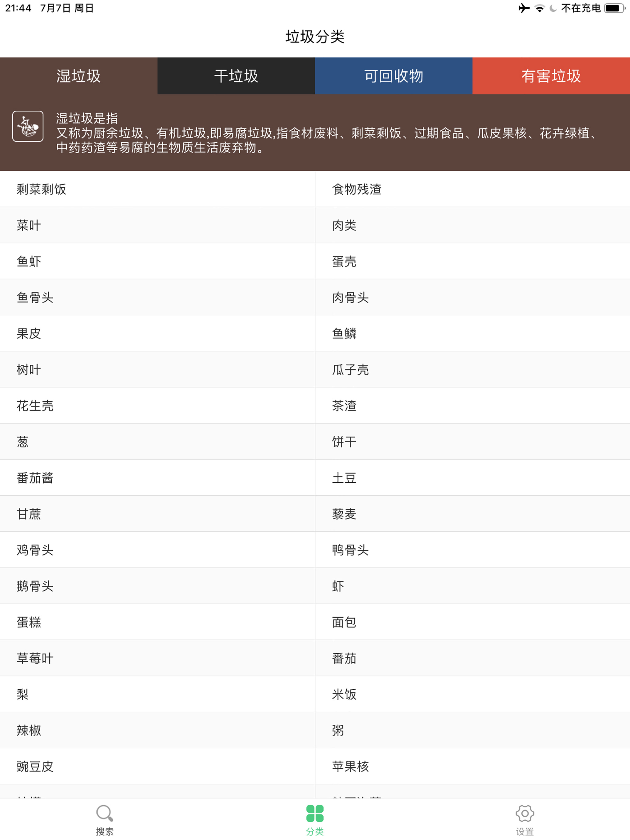
Task: Select the 剩菜剩饭 list item
Action: (x=42, y=189)
